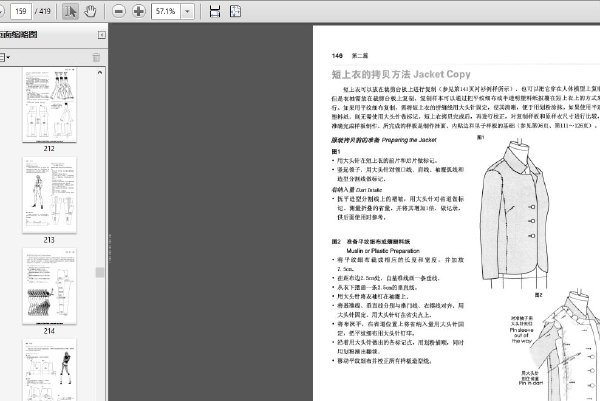The image size is (600, 401).
Task: Zoom in with the plus button
Action: (x=139, y=11)
